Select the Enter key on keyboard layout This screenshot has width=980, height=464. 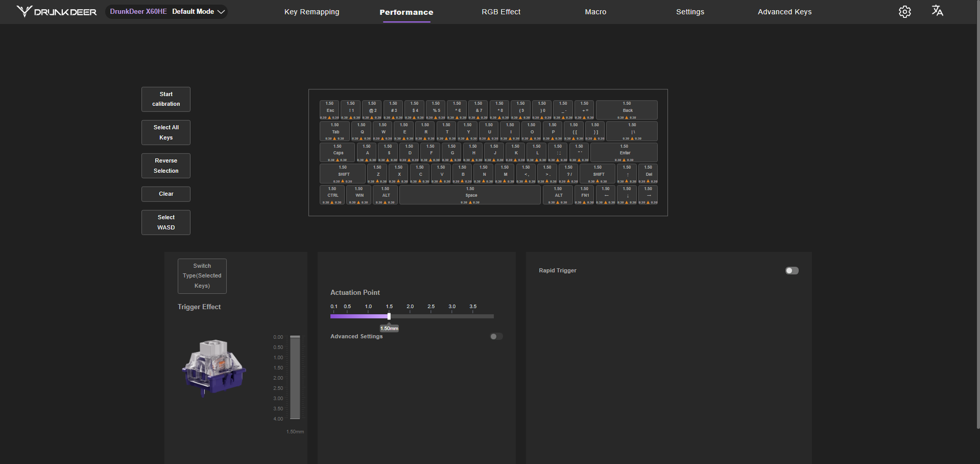pyautogui.click(x=624, y=152)
